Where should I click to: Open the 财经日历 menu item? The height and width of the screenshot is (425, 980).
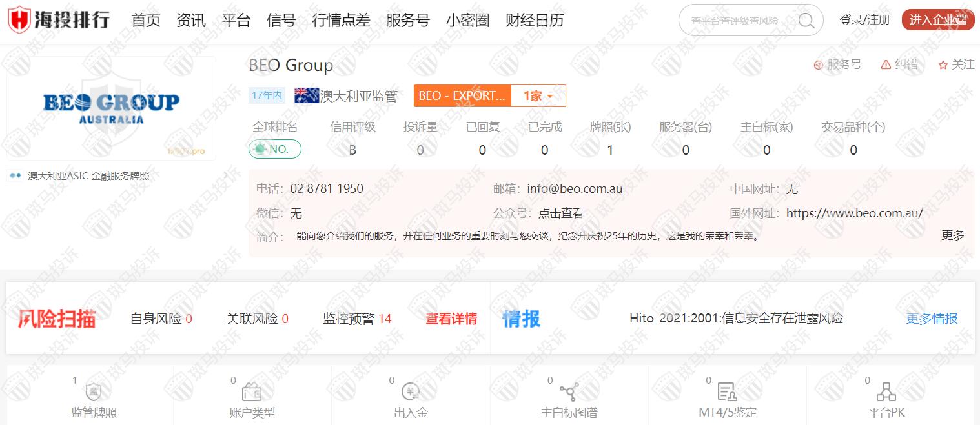[534, 21]
